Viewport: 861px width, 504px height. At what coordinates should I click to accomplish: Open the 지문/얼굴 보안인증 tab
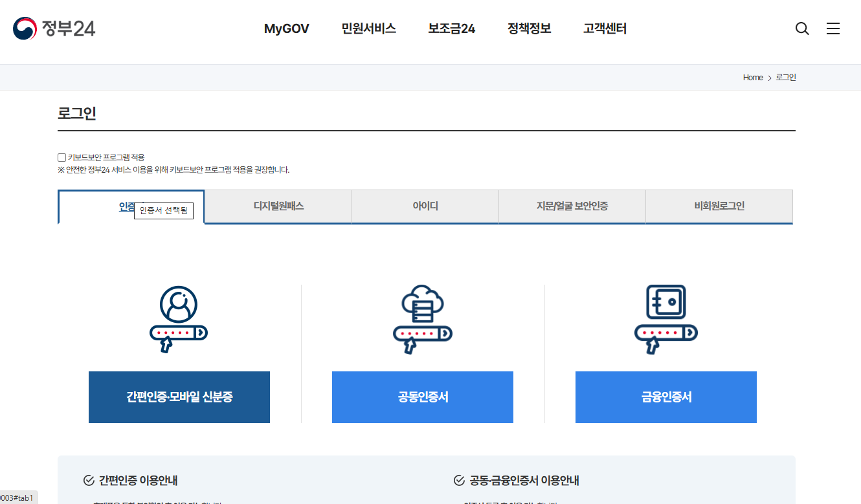point(572,206)
